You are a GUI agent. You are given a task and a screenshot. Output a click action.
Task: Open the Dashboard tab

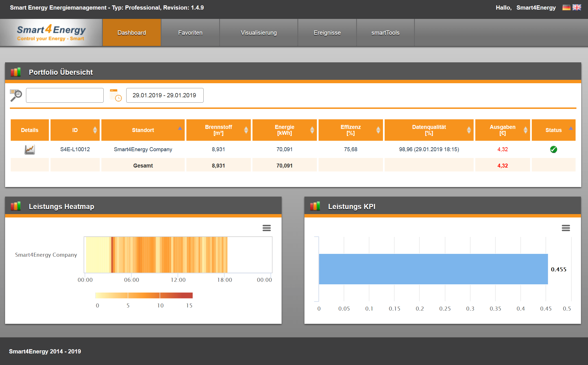pos(132,33)
